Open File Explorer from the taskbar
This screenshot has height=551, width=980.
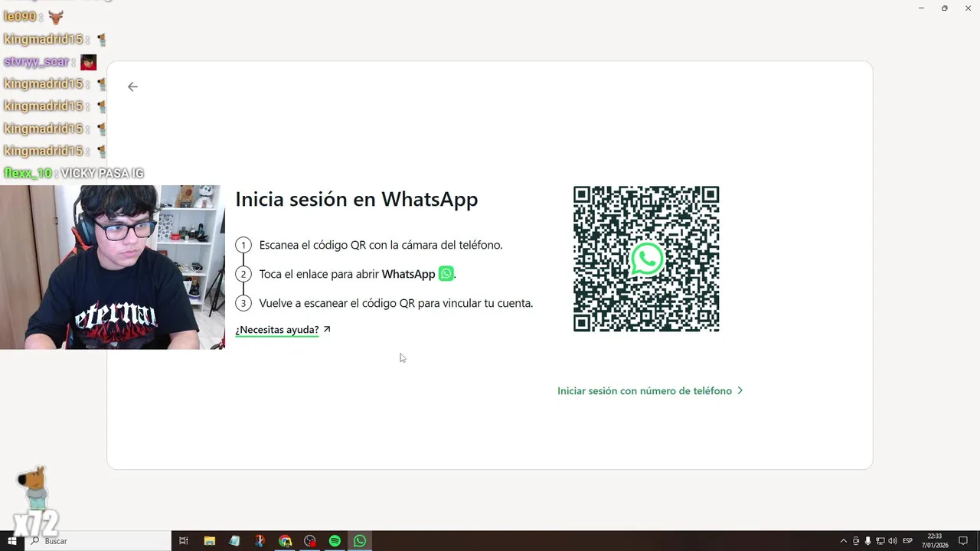coord(209,541)
